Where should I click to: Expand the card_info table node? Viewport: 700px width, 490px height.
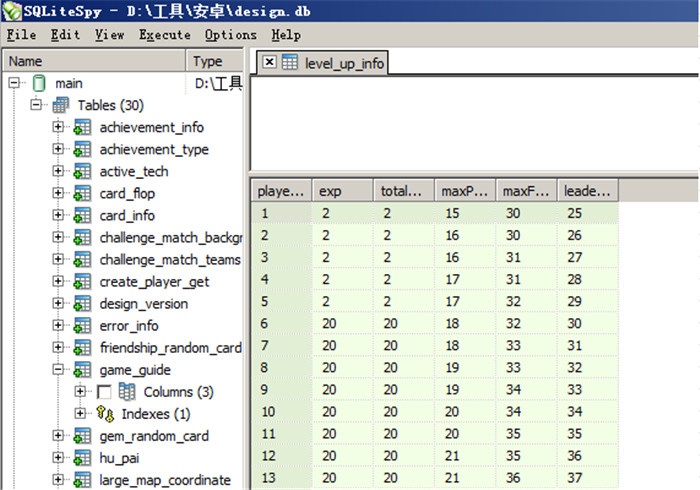coord(58,215)
